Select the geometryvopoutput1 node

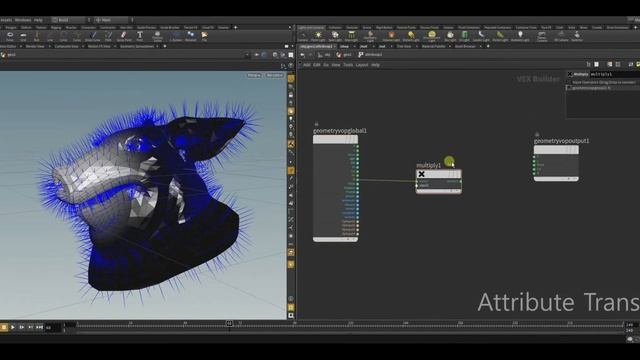556,163
